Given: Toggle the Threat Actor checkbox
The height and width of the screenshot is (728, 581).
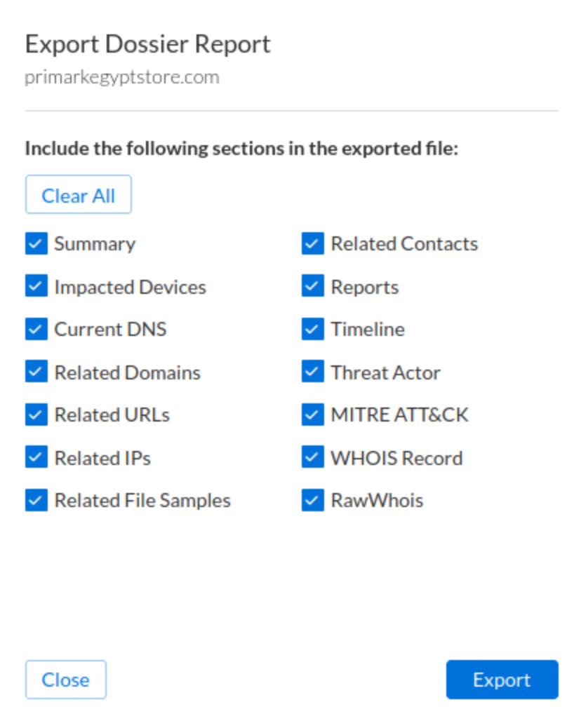Looking at the screenshot, I should coord(312,372).
